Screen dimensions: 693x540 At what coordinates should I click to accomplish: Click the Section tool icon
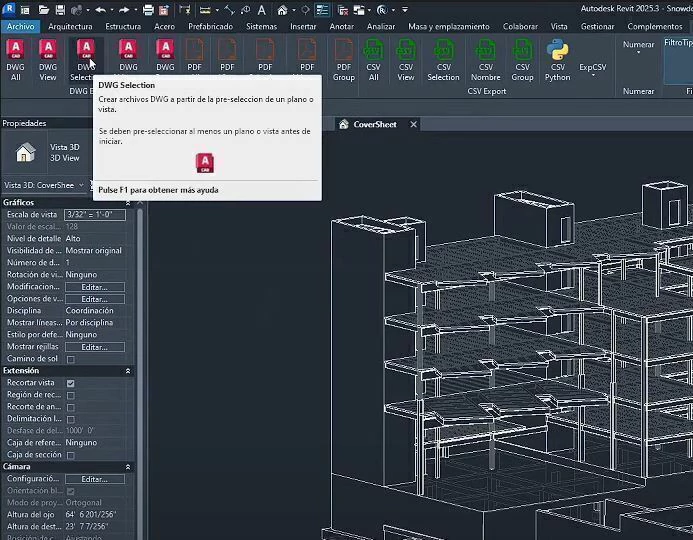(x=305, y=10)
